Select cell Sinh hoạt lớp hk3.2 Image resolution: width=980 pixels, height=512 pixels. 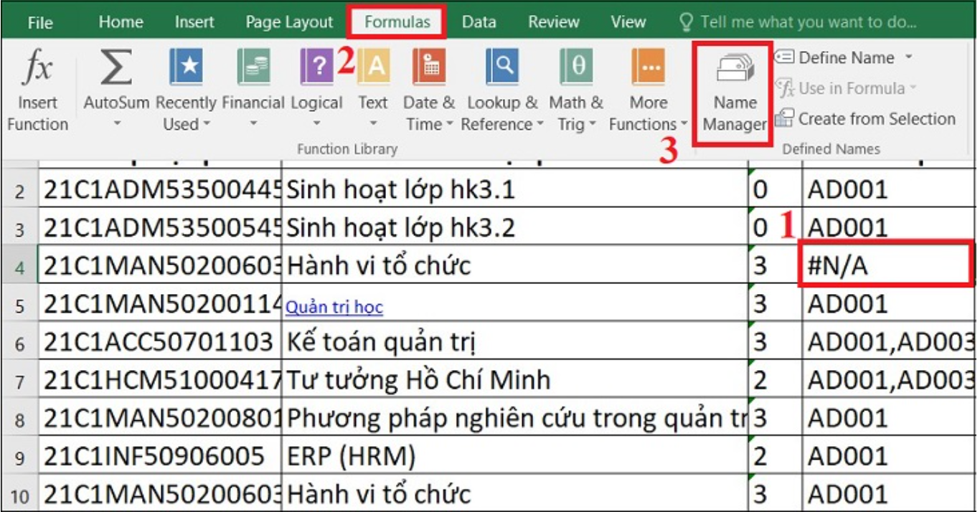[514, 228]
